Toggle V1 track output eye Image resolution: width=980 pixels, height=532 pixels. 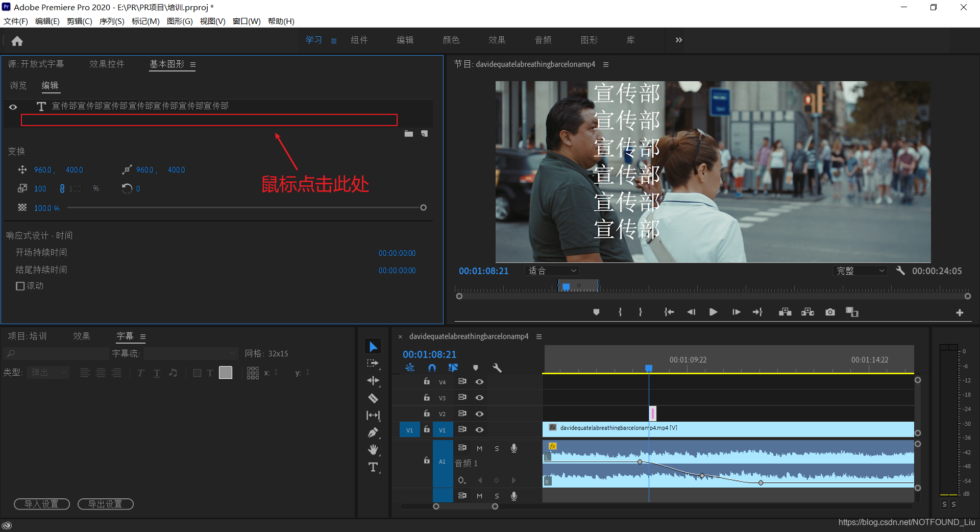[x=479, y=429]
